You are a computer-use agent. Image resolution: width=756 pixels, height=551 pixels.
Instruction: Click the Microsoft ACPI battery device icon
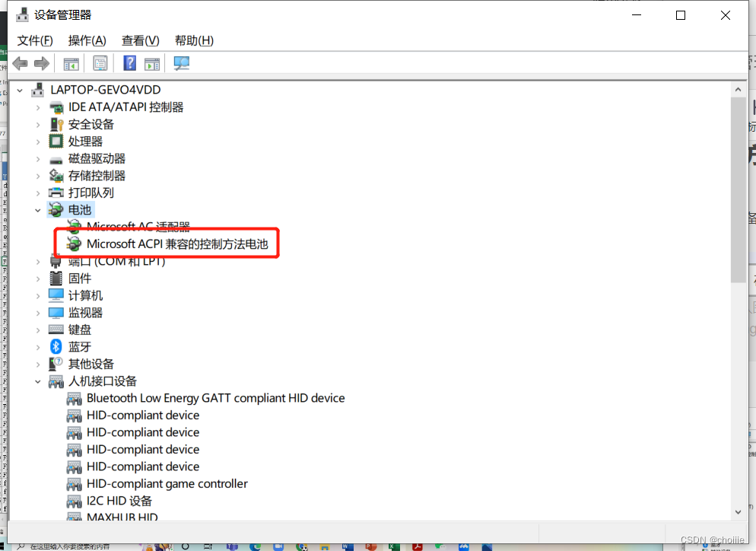[74, 244]
